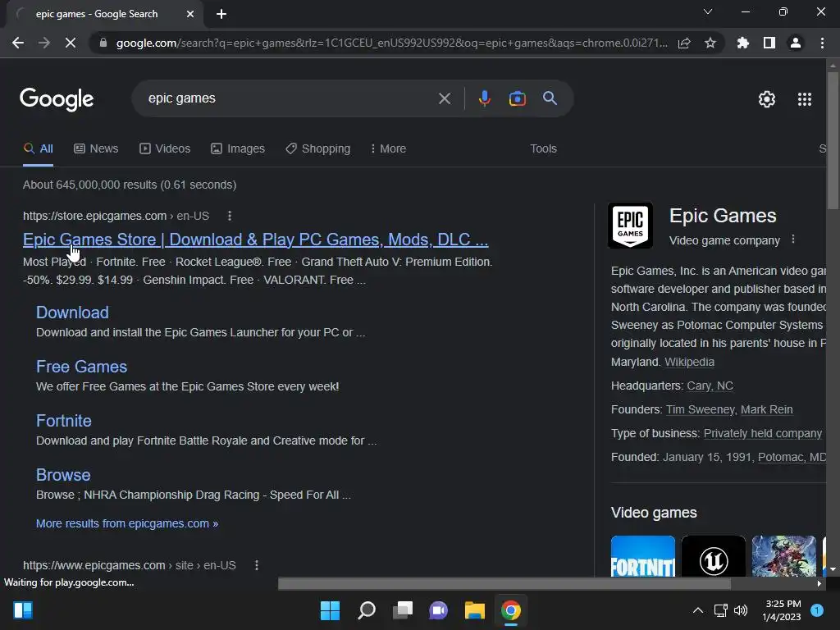This screenshot has height=630, width=840.
Task: Open the Windows Widgets button
Action: [23, 610]
